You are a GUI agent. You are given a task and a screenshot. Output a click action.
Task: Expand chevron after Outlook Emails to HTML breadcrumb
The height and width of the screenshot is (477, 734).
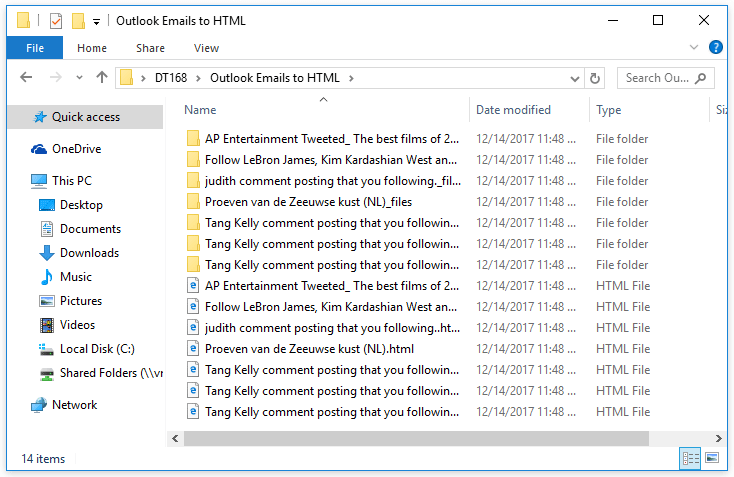coord(351,79)
